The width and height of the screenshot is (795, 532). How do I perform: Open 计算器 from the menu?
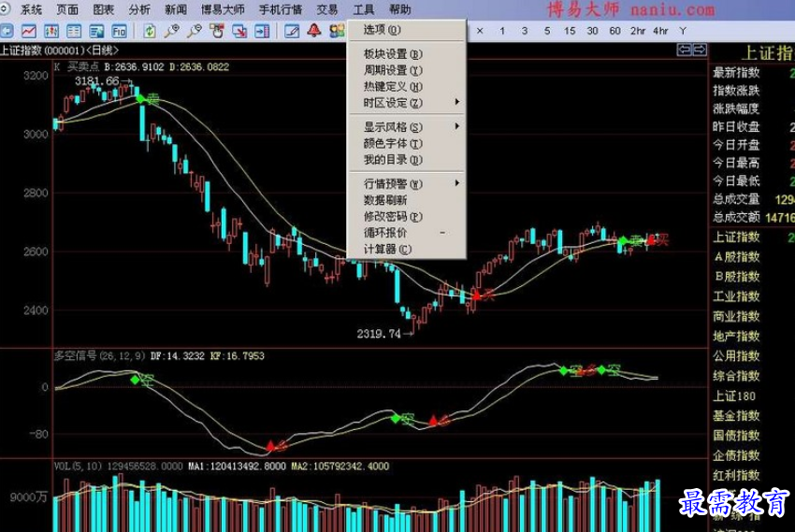pos(406,249)
